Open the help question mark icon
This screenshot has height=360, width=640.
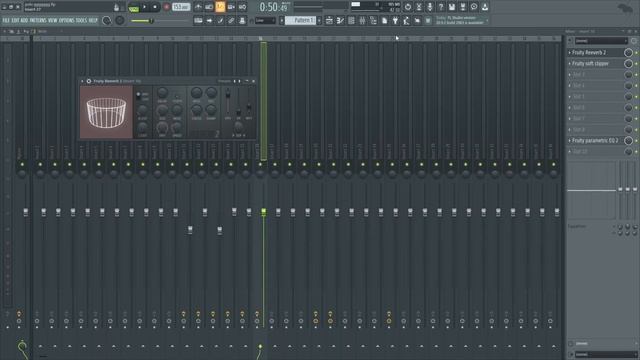(x=441, y=7)
